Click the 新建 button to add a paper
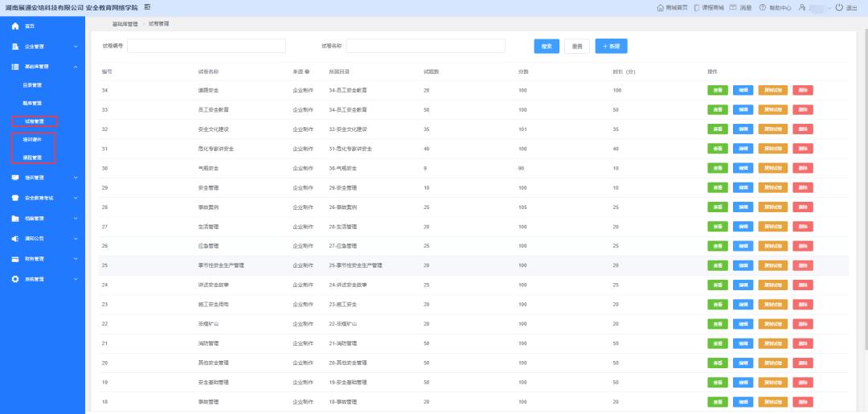Screen dimensions: 868x414 click(611, 46)
